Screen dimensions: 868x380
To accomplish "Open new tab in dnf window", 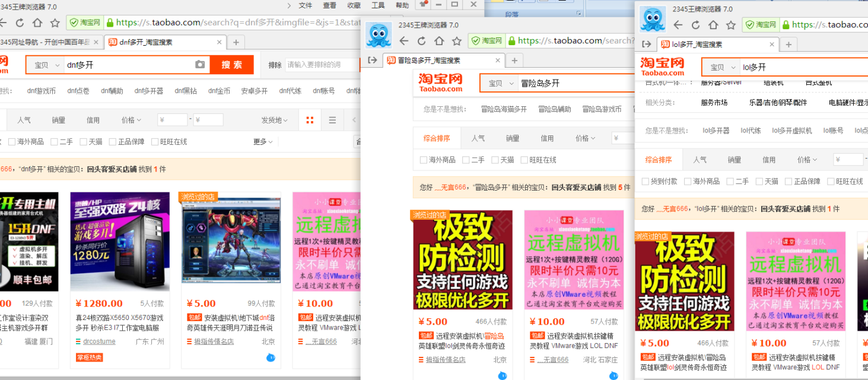I will tap(236, 42).
